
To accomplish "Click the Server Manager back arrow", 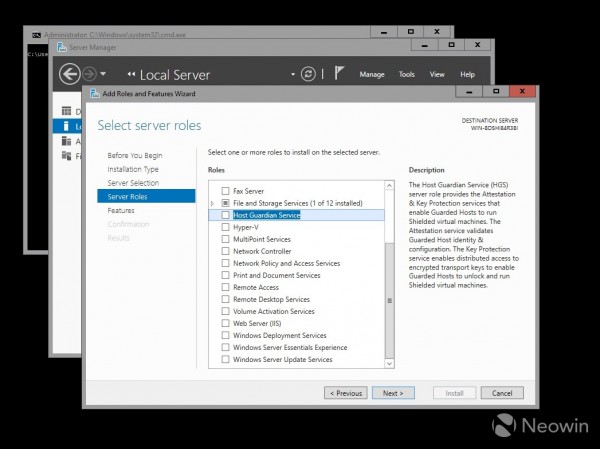I will (70, 73).
